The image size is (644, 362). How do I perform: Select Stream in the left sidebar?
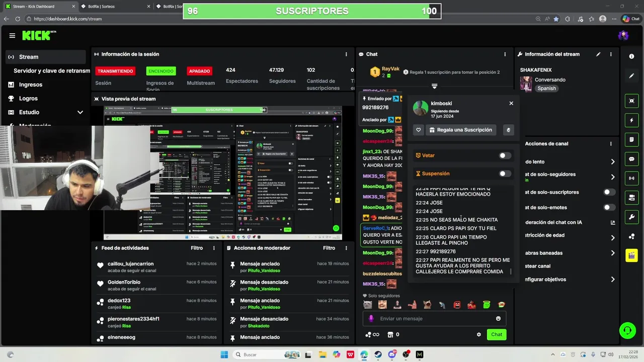45,57
